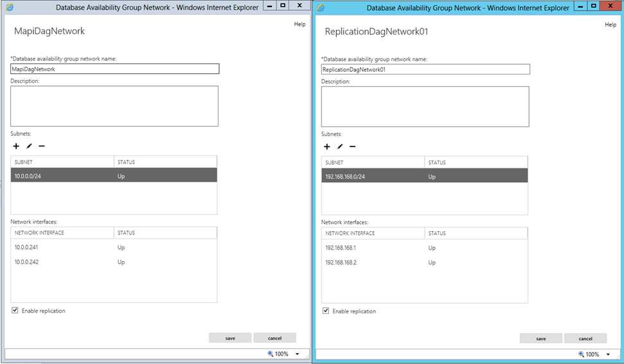Add a subnet in MapiDagNetwork window
The height and width of the screenshot is (364, 624).
click(16, 146)
